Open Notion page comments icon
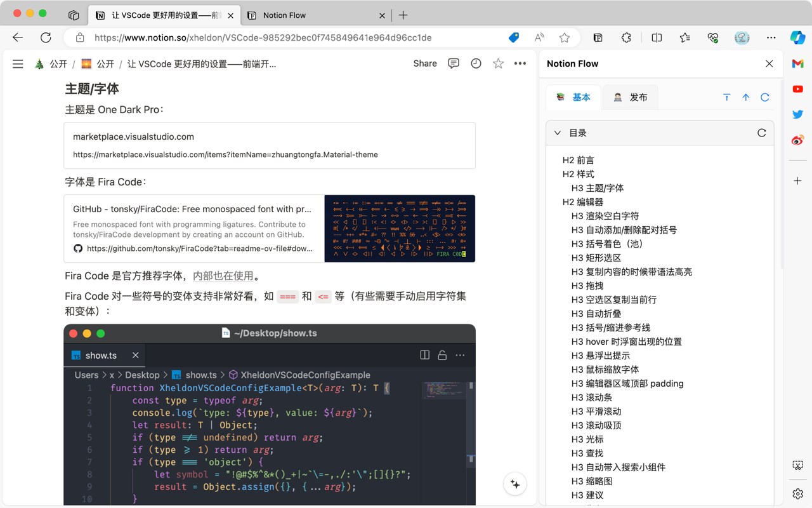 (x=454, y=63)
